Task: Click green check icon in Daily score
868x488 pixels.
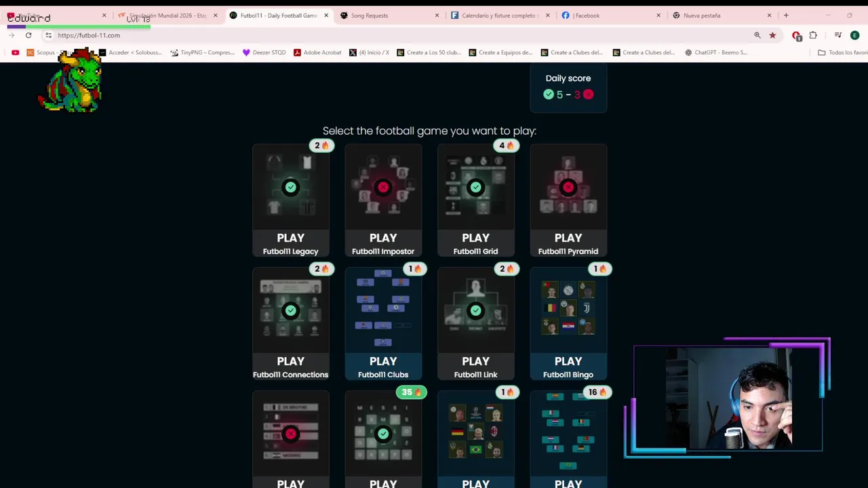Action: 549,94
